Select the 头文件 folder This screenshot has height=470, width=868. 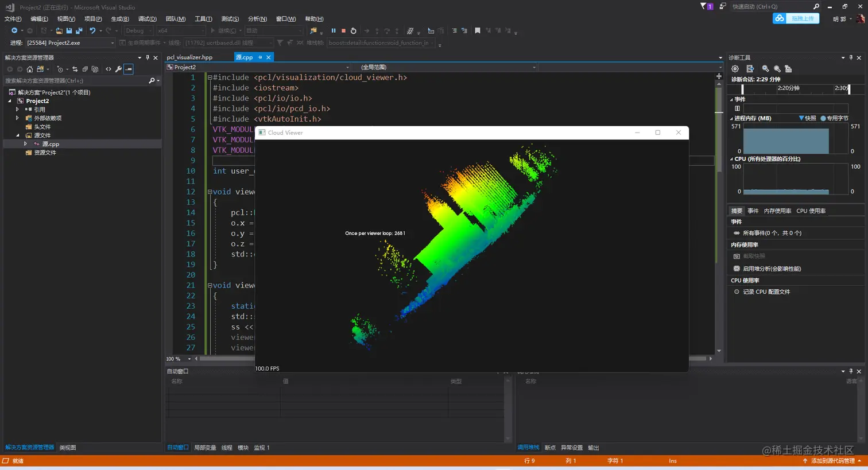[x=42, y=127]
